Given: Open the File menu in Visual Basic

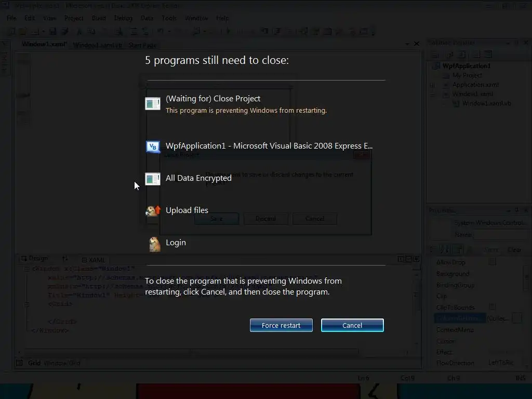Looking at the screenshot, I should click(11, 18).
